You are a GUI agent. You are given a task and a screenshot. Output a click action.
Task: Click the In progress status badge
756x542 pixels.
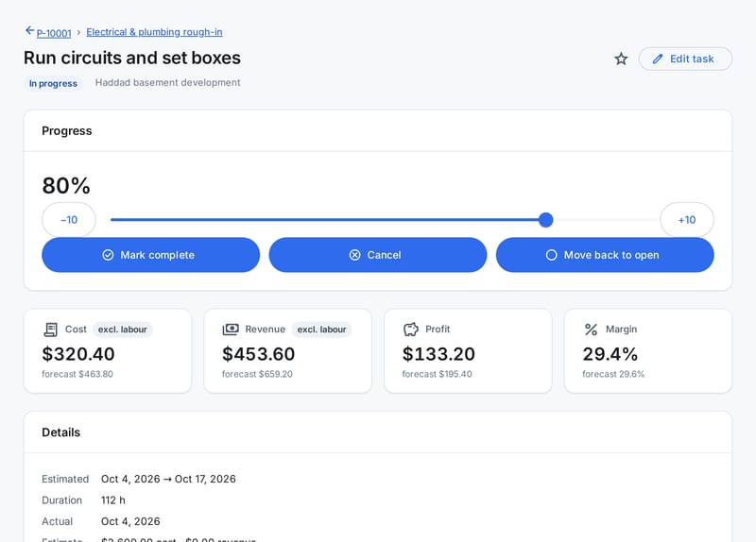[x=53, y=83]
